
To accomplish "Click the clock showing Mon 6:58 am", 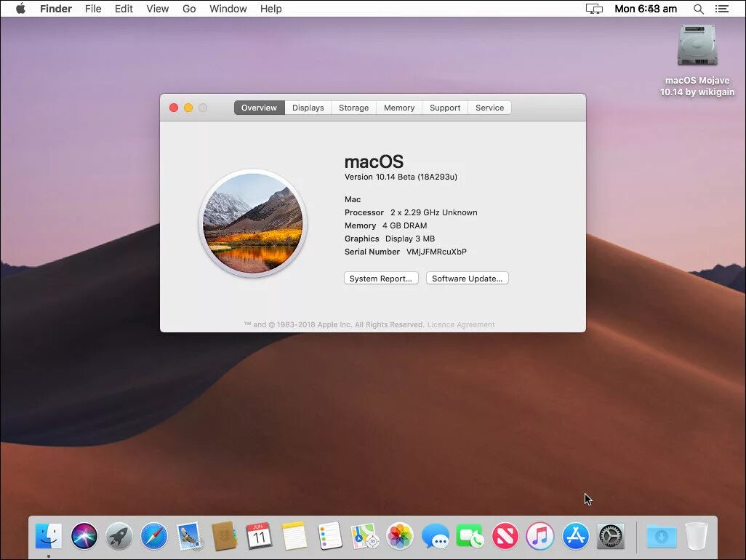I will 646,9.
